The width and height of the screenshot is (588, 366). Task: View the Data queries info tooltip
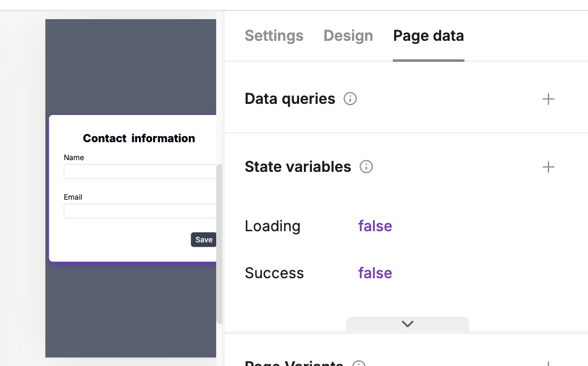pyautogui.click(x=350, y=98)
